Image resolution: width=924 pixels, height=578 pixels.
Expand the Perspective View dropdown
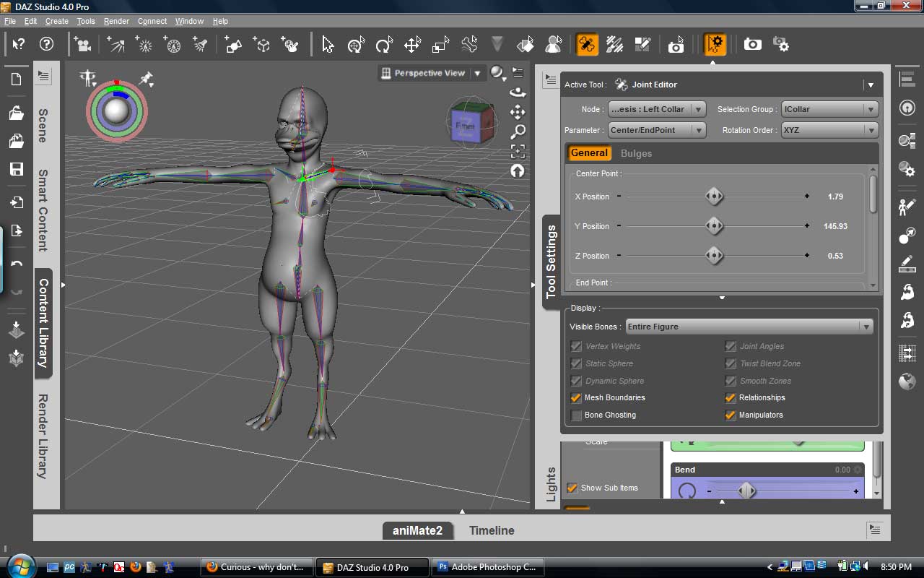click(477, 73)
